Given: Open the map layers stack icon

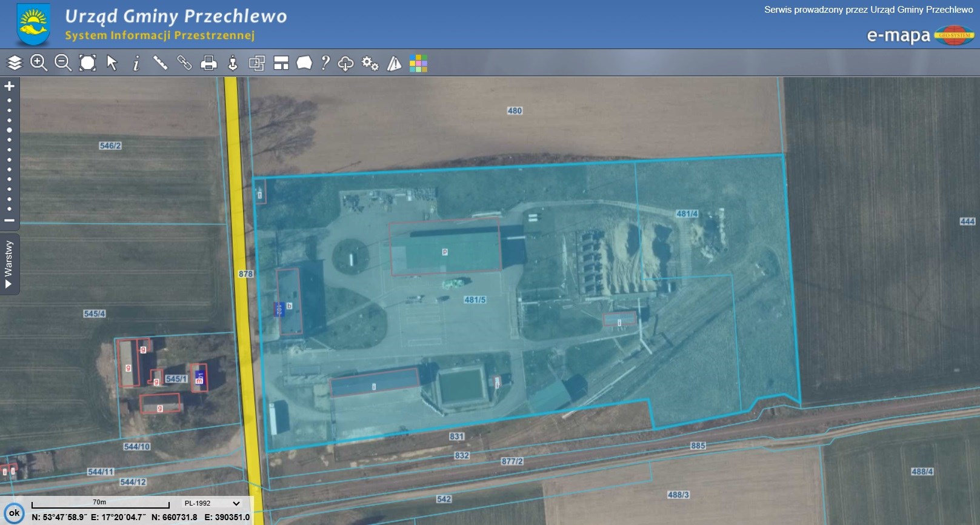Looking at the screenshot, I should pyautogui.click(x=15, y=63).
